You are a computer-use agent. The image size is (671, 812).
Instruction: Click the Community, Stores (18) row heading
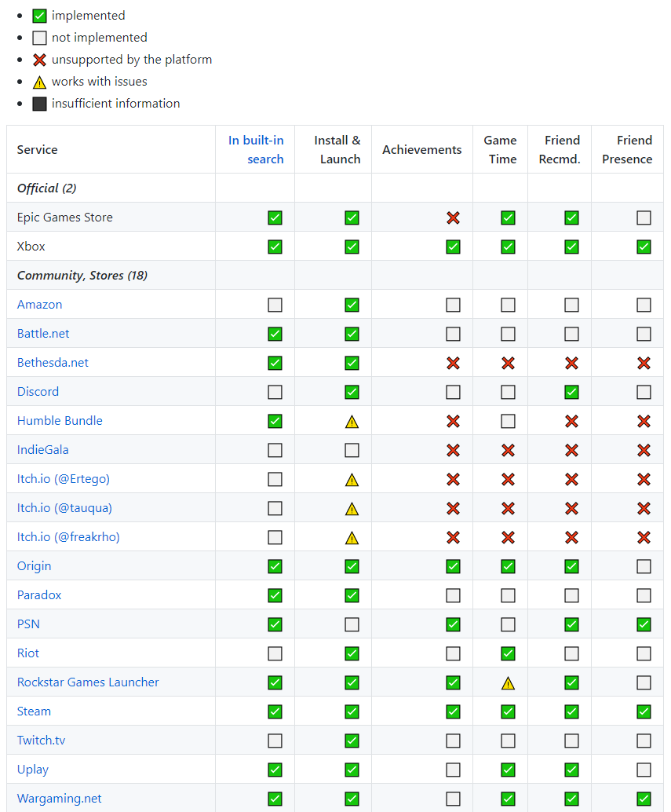tap(82, 276)
